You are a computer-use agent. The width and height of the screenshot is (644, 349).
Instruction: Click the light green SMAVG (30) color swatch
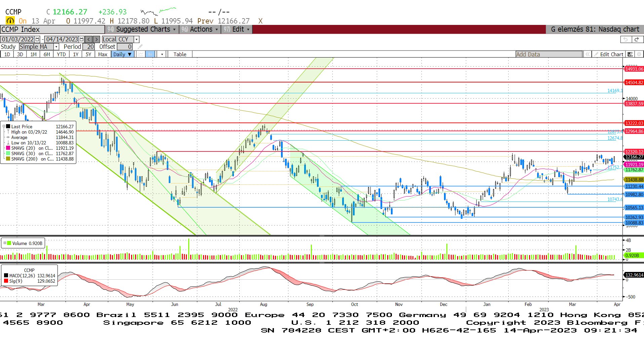coord(8,153)
